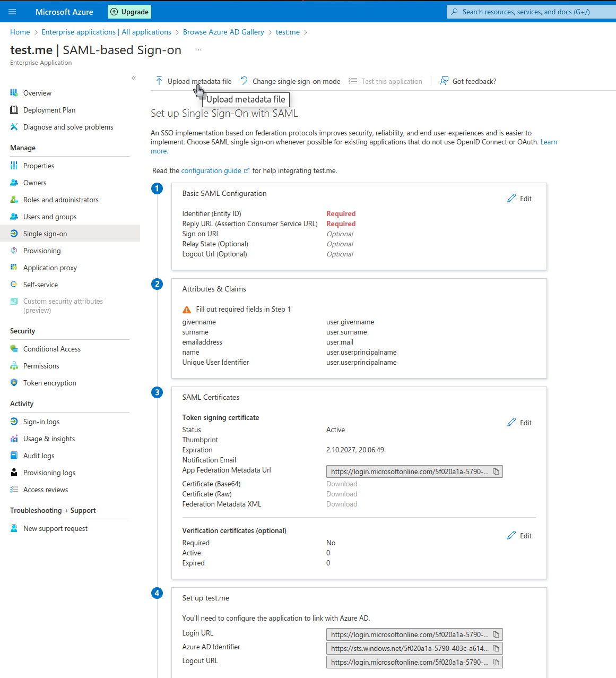Open the configuration guide link
Viewport: 616px width, 678px height.
(215, 170)
